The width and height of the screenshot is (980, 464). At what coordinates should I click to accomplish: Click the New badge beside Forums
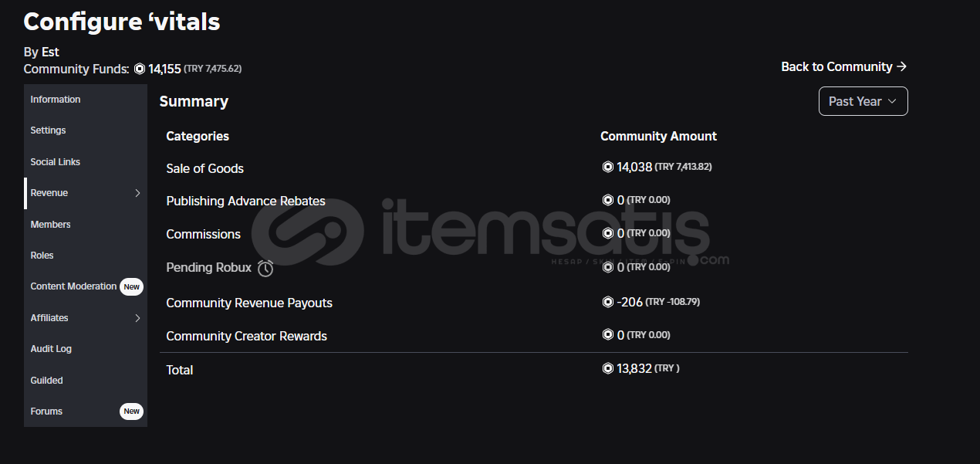point(132,412)
